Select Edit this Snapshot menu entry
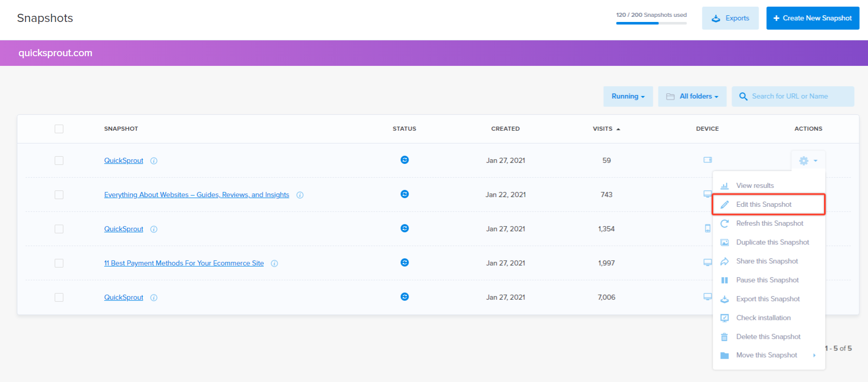The width and height of the screenshot is (868, 382). [x=769, y=205]
